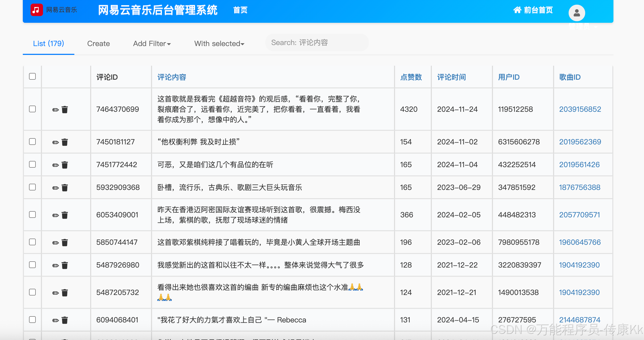This screenshot has height=340, width=644.
Task: Click the 评论内容 search input field
Action: point(317,43)
